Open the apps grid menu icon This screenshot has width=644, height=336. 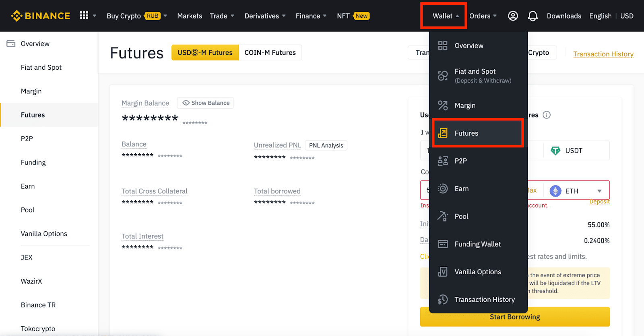click(84, 16)
